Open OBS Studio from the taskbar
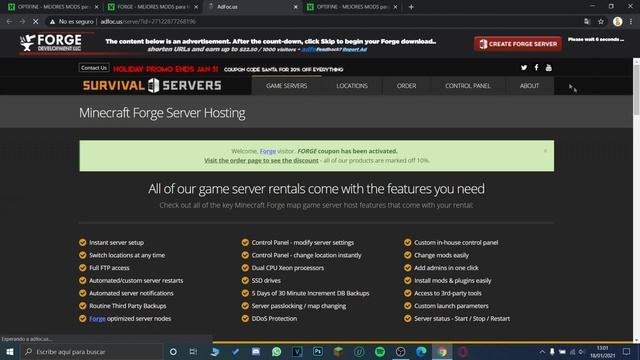Image resolution: width=640 pixels, height=360 pixels. click(400, 351)
